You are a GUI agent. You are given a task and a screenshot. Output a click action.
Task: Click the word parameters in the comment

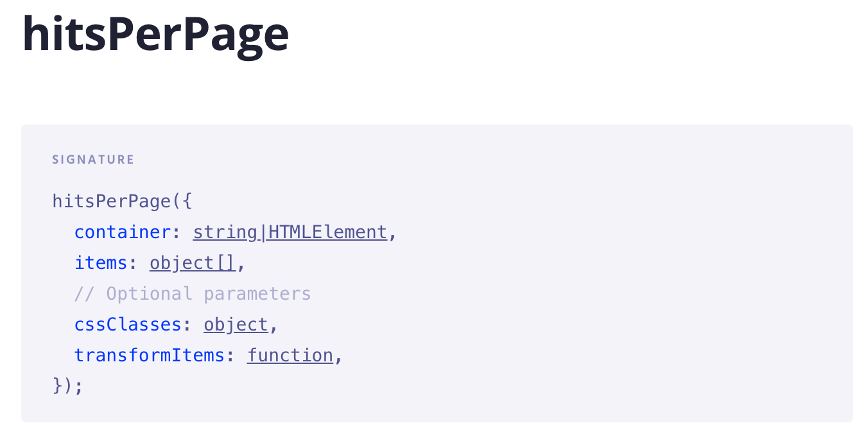(257, 294)
